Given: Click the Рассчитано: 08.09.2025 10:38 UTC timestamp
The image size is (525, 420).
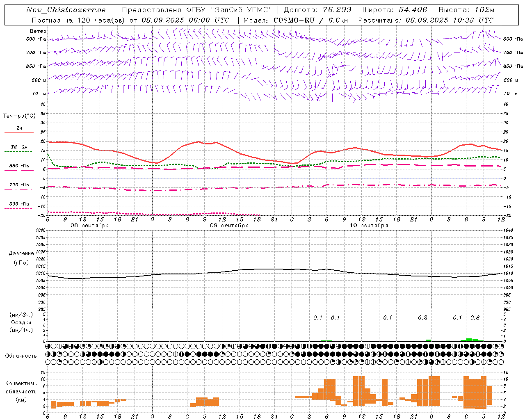Looking at the screenshot, I should (426, 20).
